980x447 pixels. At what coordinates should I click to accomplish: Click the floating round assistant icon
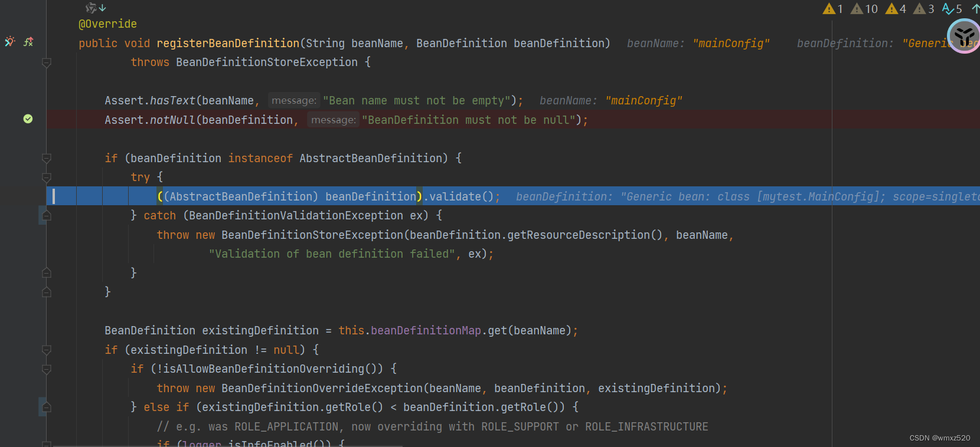[x=964, y=35]
